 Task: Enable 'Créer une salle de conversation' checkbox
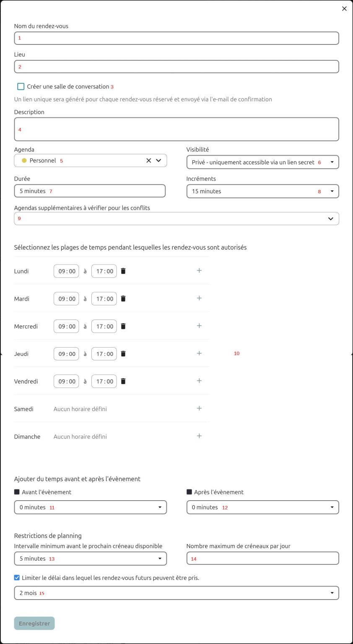click(21, 87)
